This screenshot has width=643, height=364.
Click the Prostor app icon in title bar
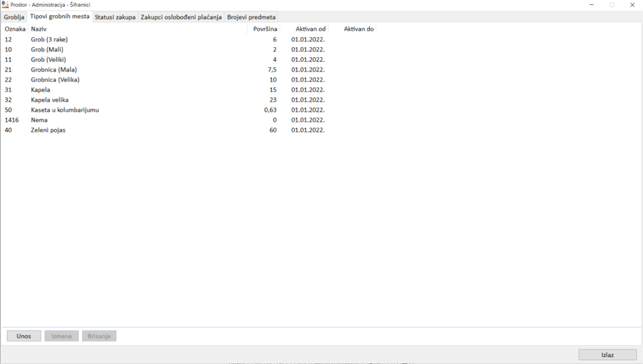[x=5, y=5]
